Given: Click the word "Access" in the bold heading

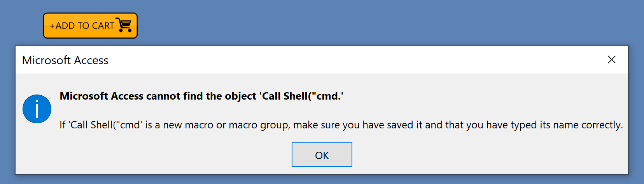Looking at the screenshot, I should click(127, 96).
